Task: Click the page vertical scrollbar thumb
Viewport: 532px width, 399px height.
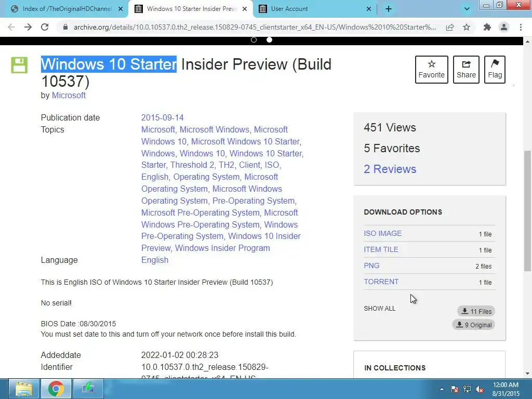Action: click(x=527, y=210)
